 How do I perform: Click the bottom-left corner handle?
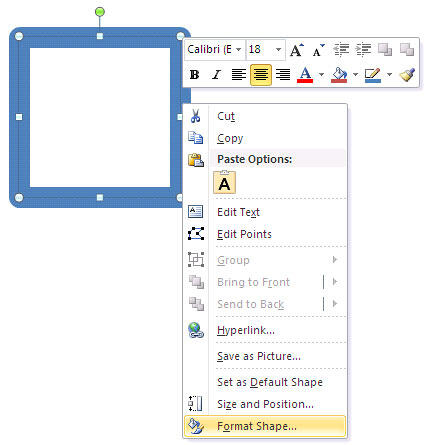(19, 198)
